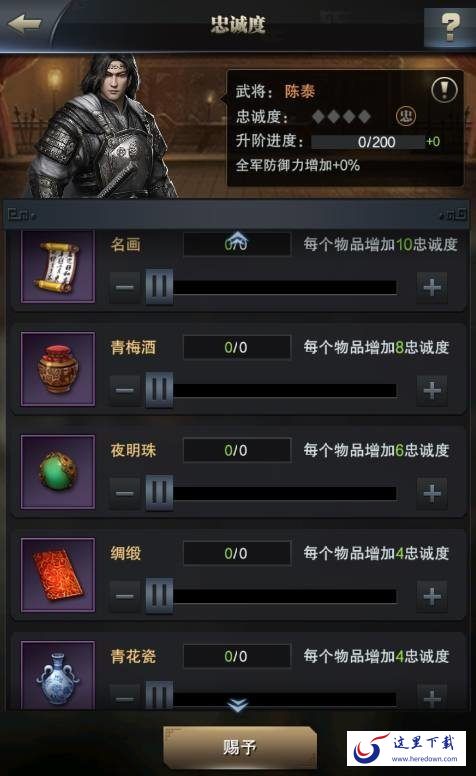
Task: Select the 名画 scroll item icon
Action: (58, 266)
